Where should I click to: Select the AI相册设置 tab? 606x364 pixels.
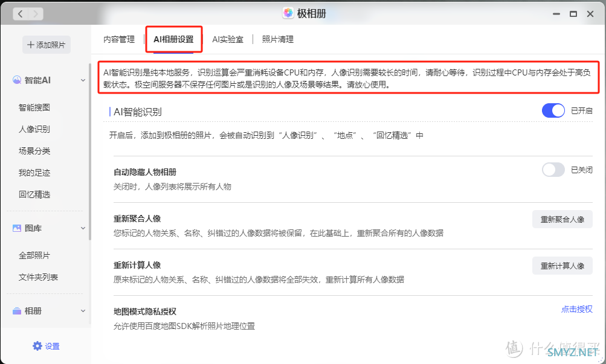173,39
